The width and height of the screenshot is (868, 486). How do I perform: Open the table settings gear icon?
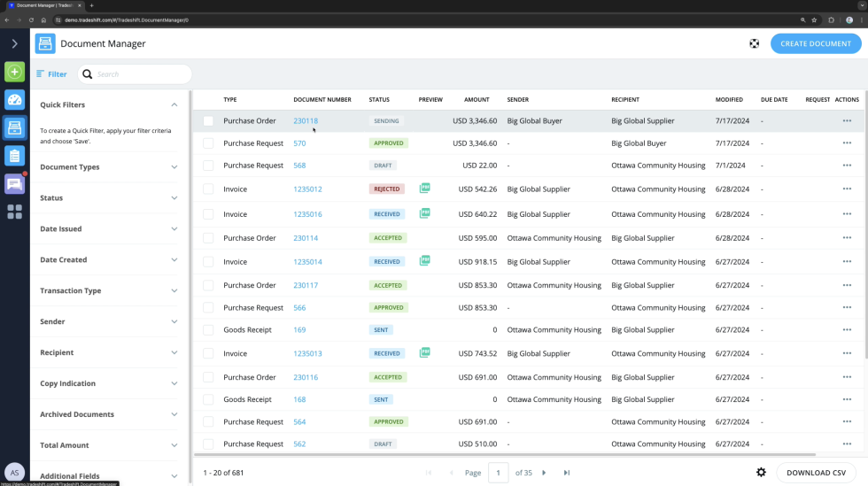[x=761, y=473]
